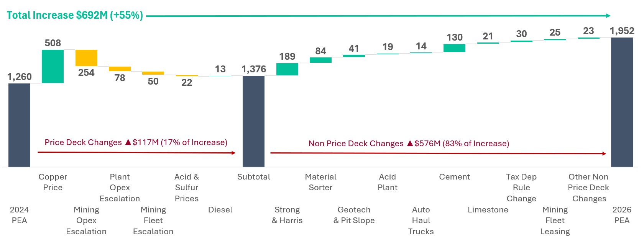Select the Geotech & Pit Slope axis label
The height and width of the screenshot is (240, 644).
354,215
